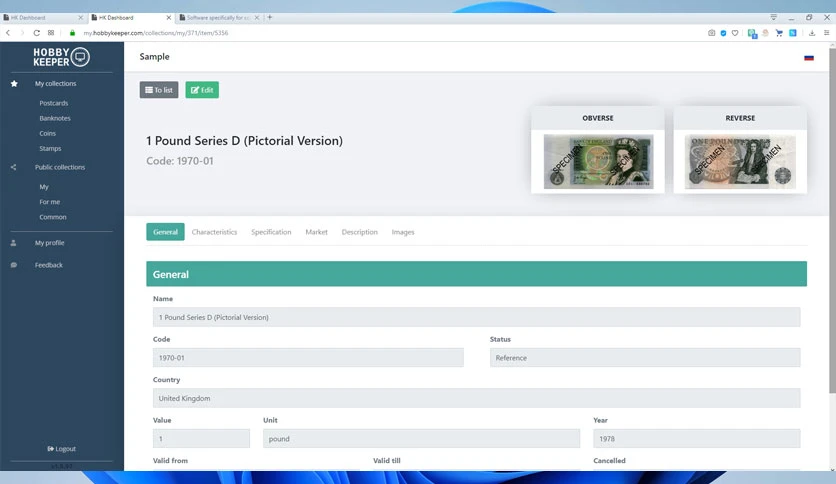Go back with the To list button
This screenshot has height=484, width=836.
click(x=159, y=90)
